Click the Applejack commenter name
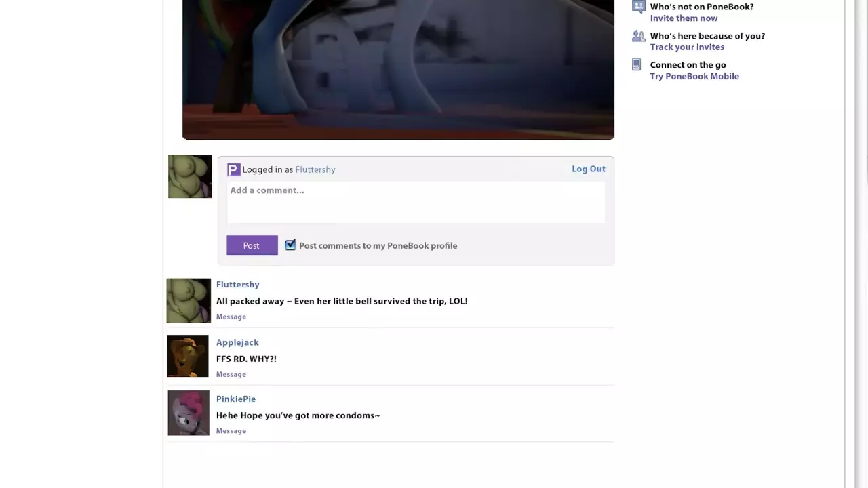Screen dimensions: 868x488 [237, 342]
